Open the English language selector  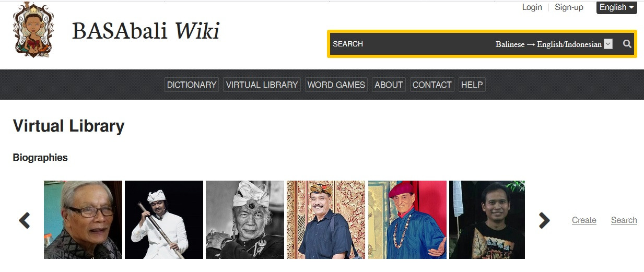tap(616, 7)
